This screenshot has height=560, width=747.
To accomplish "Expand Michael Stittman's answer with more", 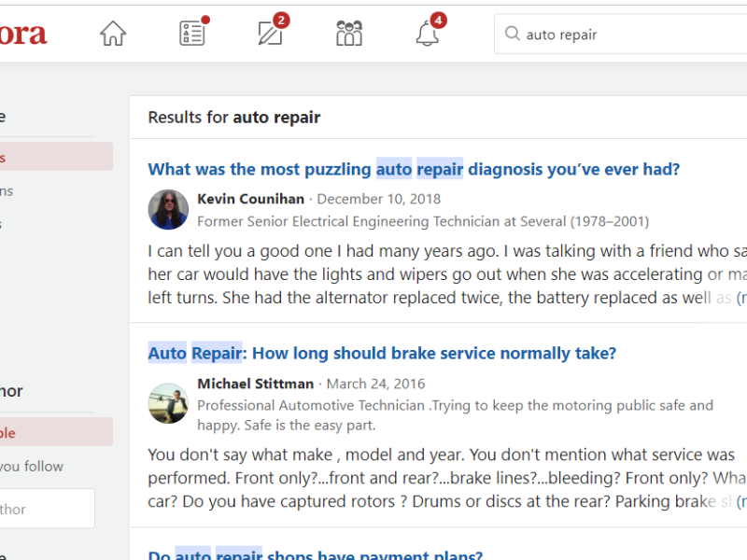I will [740, 501].
